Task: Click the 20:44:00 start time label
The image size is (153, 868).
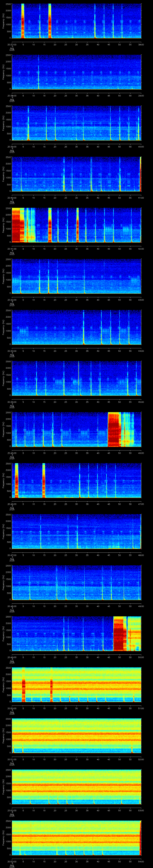Action: point(12,402)
